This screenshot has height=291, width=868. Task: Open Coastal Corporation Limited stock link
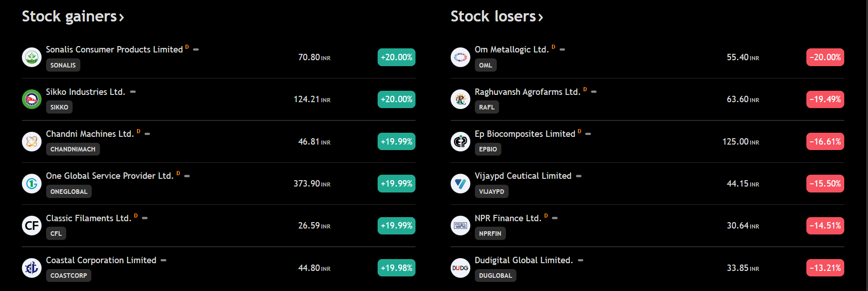click(x=101, y=260)
